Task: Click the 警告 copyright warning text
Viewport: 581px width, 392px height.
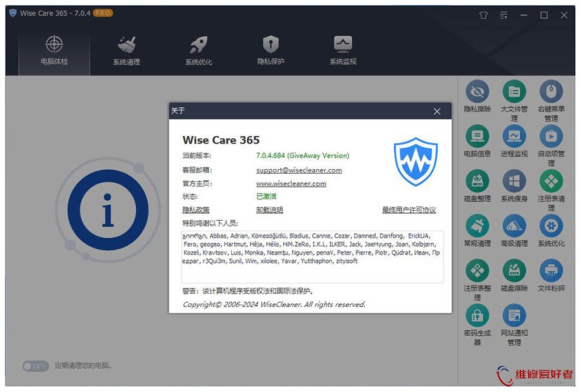Action: [248, 291]
